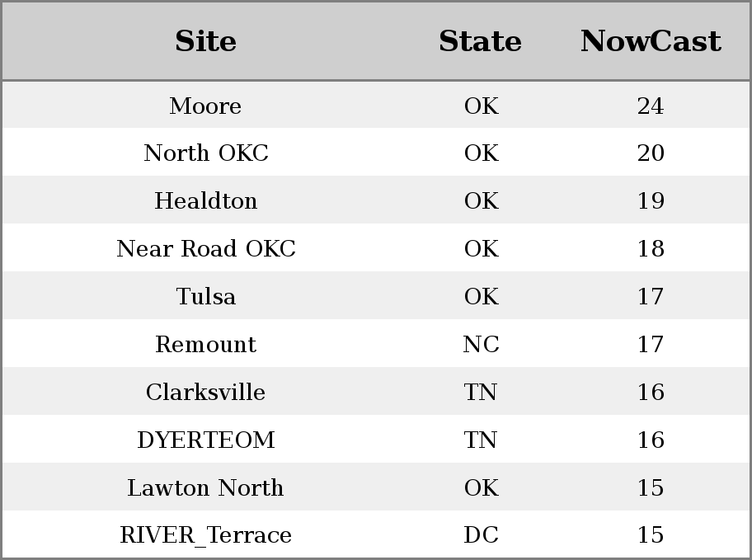Select the Near Road OKC row
This screenshot has width=752, height=560.
(x=376, y=247)
